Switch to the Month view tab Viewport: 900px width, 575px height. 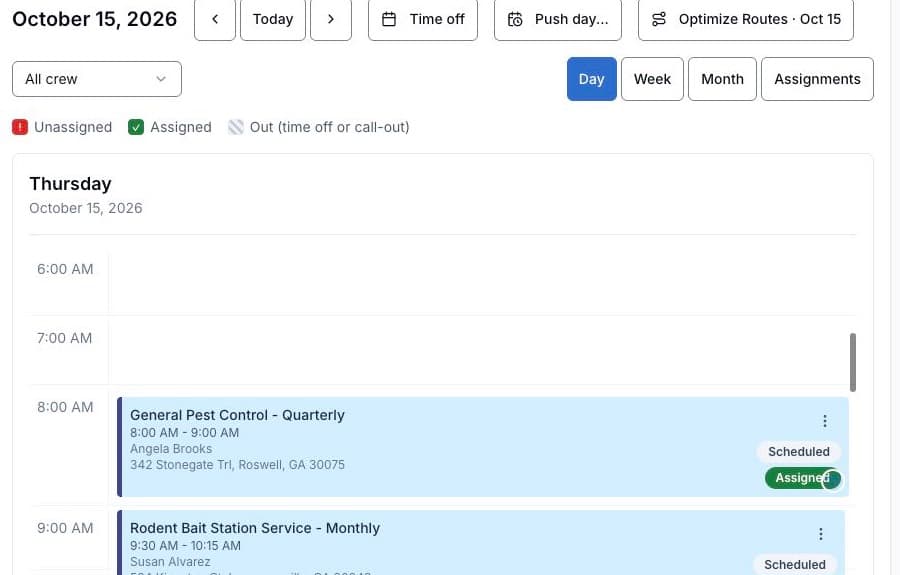click(722, 79)
